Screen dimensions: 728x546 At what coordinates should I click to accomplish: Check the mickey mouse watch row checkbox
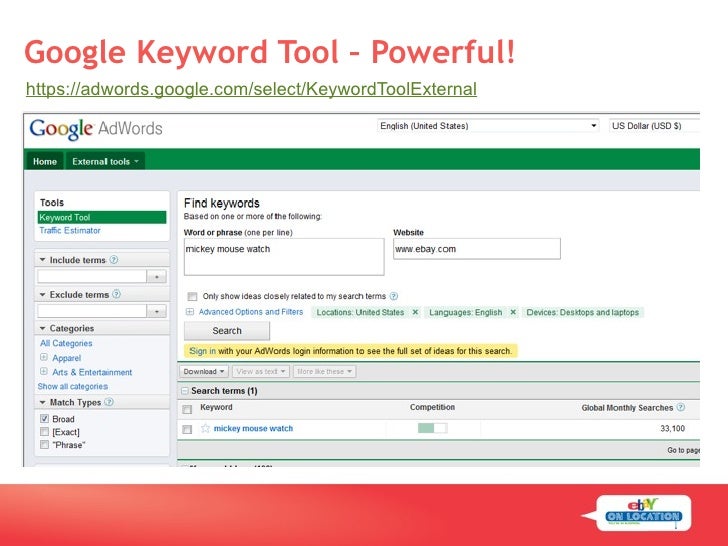[187, 429]
